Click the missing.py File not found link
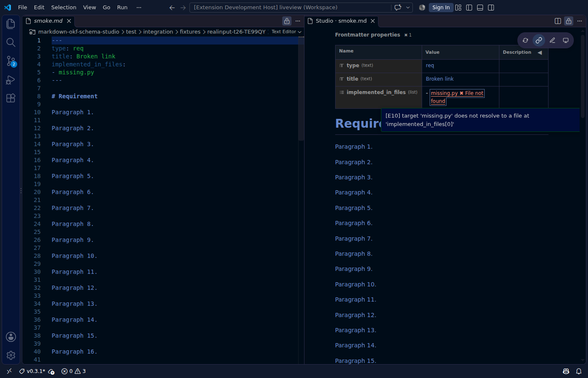Image resolution: width=588 pixels, height=378 pixels. (457, 97)
